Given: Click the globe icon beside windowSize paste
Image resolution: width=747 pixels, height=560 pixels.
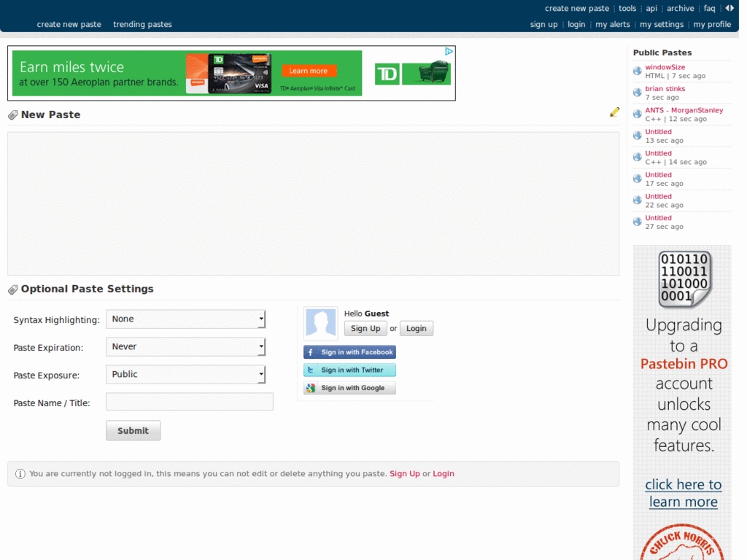Looking at the screenshot, I should click(x=636, y=70).
